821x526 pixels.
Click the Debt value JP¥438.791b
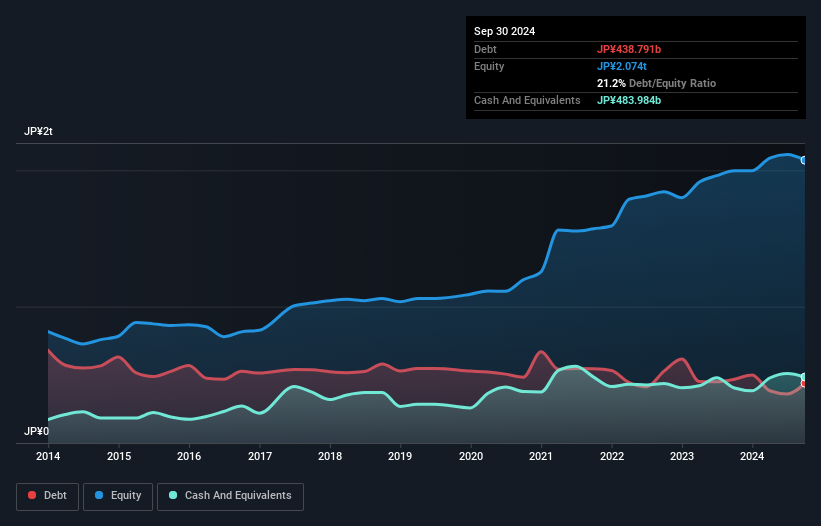tap(629, 49)
